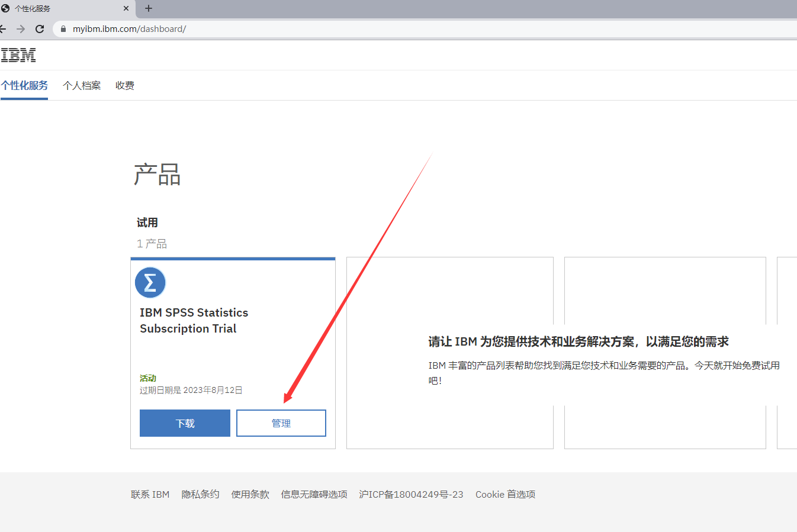This screenshot has width=797, height=532.
Task: Open the 信息无障碍选项 accessibility link
Action: 314,494
